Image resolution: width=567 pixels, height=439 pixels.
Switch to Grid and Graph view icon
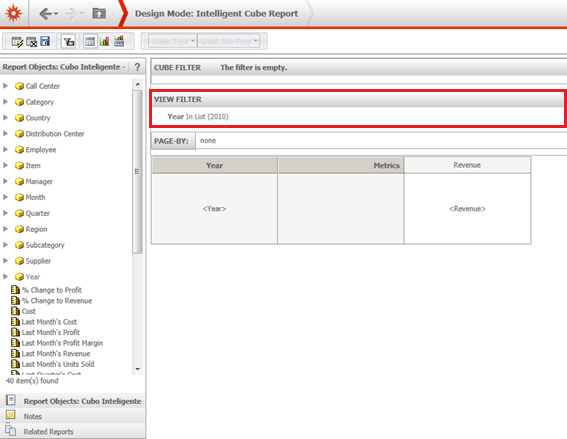[x=119, y=41]
